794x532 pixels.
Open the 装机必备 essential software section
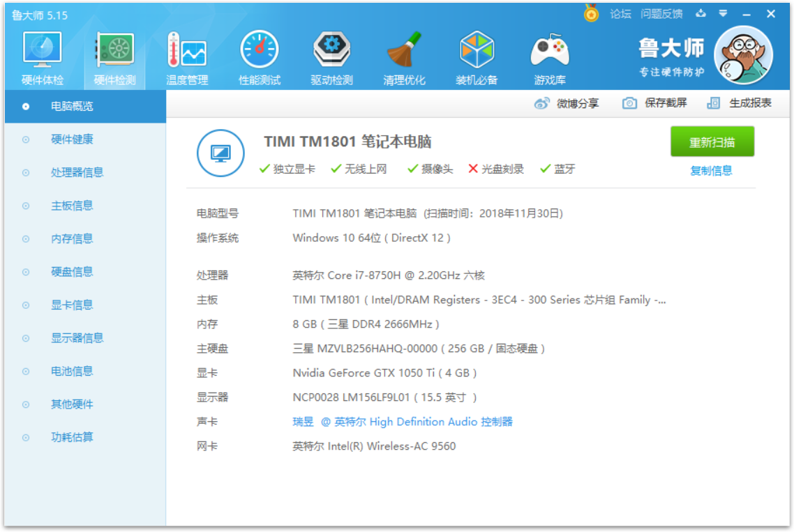476,56
